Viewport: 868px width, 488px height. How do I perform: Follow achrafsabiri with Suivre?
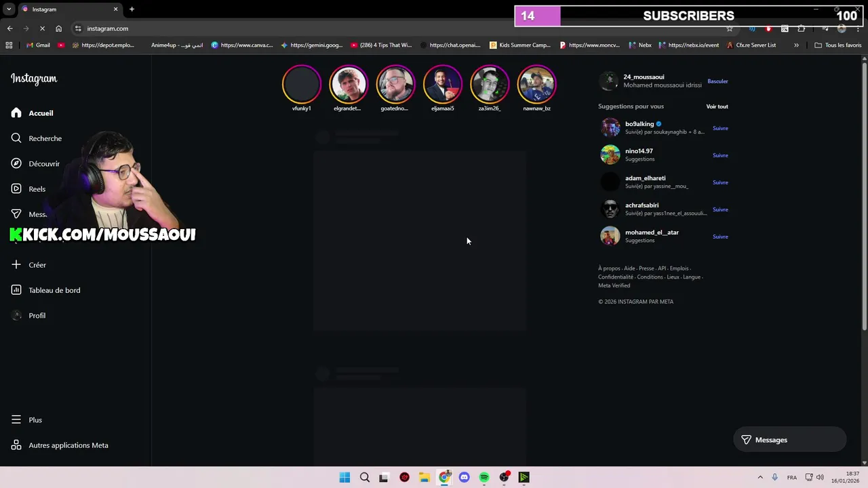point(720,209)
